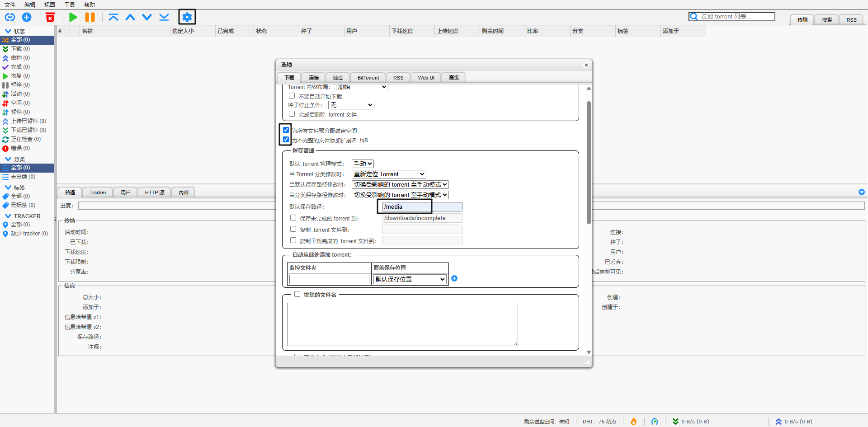Open the 默认 Torrent 管理模式 dropdown
This screenshot has width=868, height=427.
363,164
